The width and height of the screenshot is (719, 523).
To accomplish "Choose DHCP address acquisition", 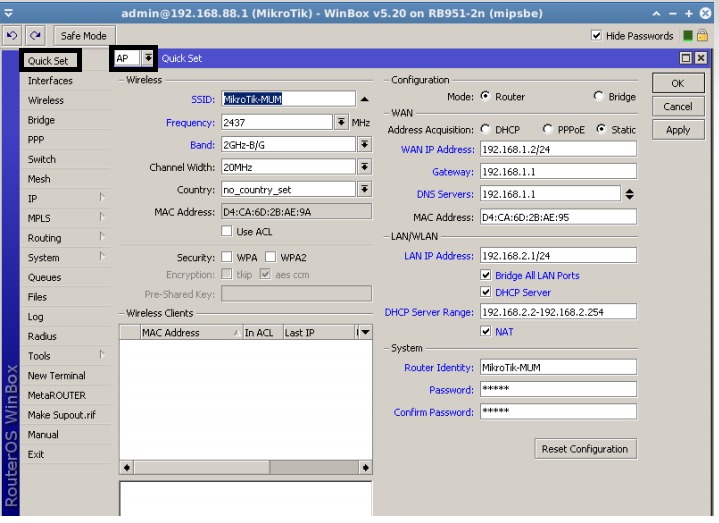I will pyautogui.click(x=485, y=129).
